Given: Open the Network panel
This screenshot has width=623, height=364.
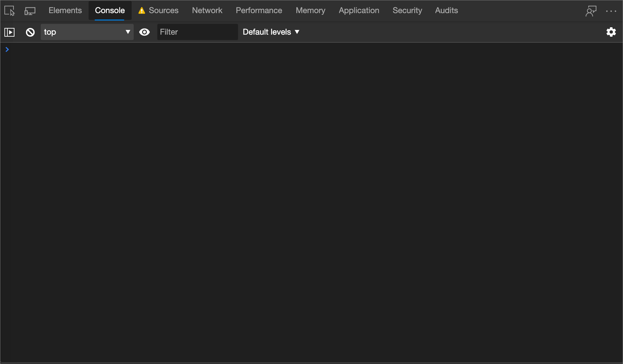Looking at the screenshot, I should [x=207, y=10].
